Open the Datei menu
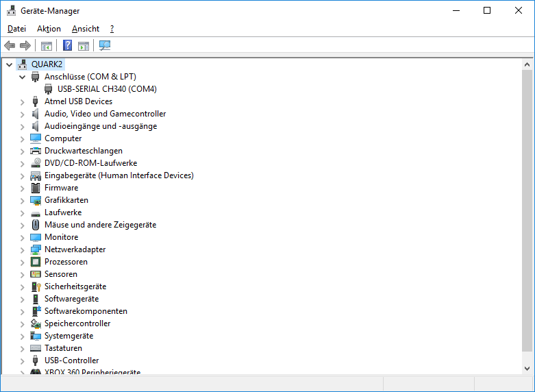 (x=16, y=29)
